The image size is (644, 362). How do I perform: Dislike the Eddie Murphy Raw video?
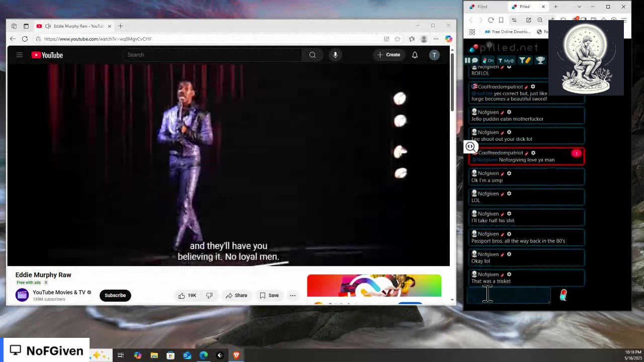209,296
